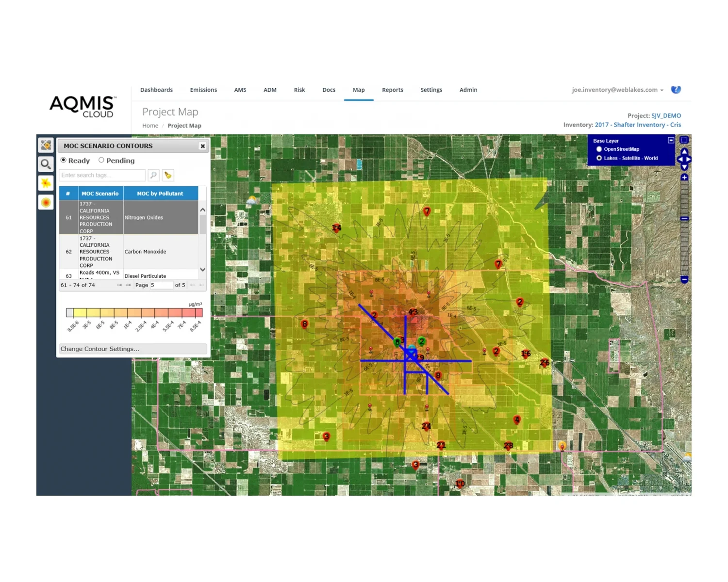Activate the dashed-rectangle zoom box tool
728x582 pixels.
click(684, 140)
